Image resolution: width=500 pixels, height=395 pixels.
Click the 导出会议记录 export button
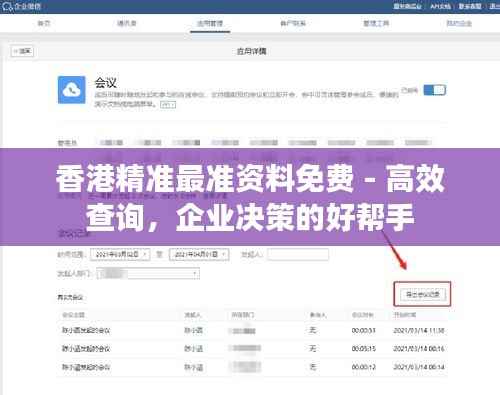pyautogui.click(x=423, y=294)
